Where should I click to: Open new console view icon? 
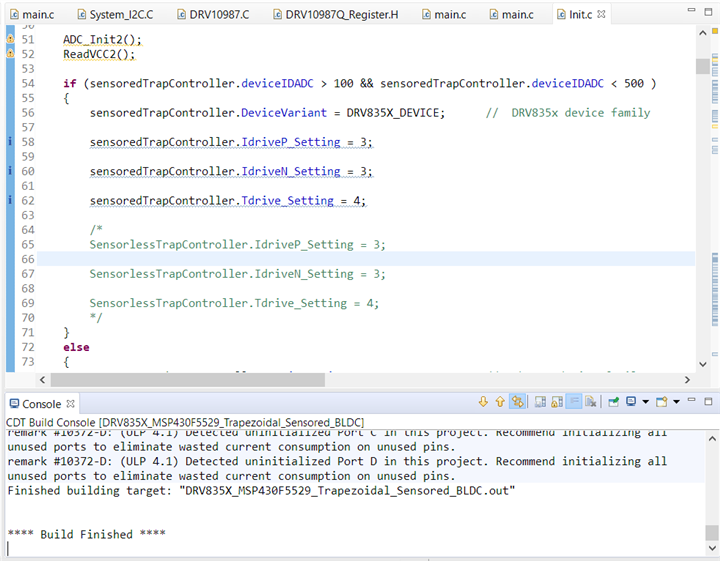pyautogui.click(x=662, y=402)
